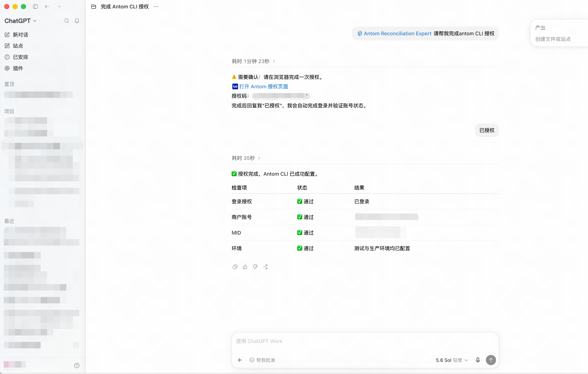Click the folder icon beside conversation title
This screenshot has height=374, width=588.
[94, 7]
